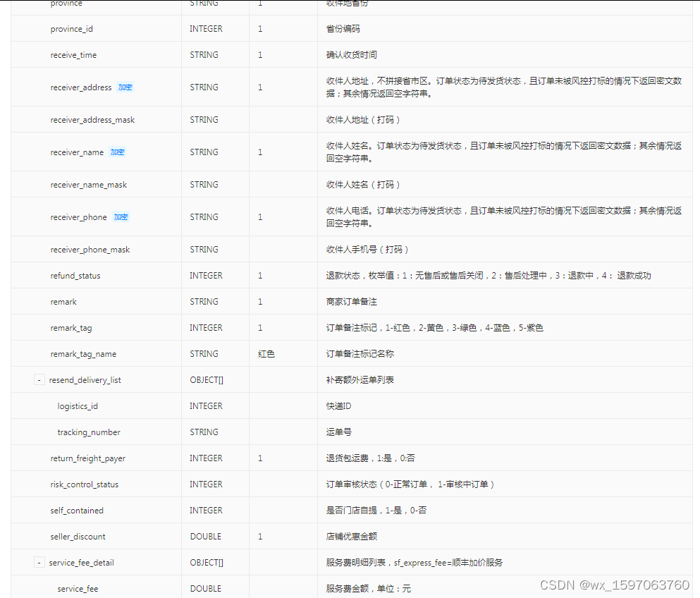Click the 订单备注标记名称 description
The height and width of the screenshot is (598, 700).
tap(360, 354)
